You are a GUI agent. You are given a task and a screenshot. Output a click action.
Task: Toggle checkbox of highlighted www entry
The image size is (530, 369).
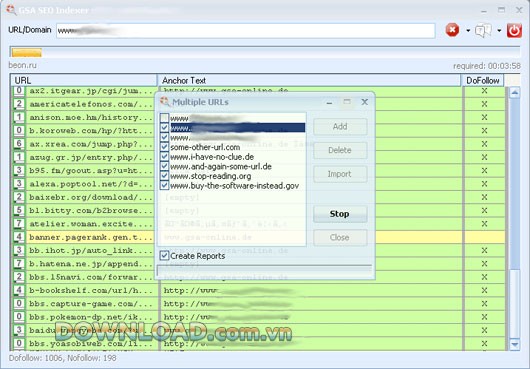164,127
